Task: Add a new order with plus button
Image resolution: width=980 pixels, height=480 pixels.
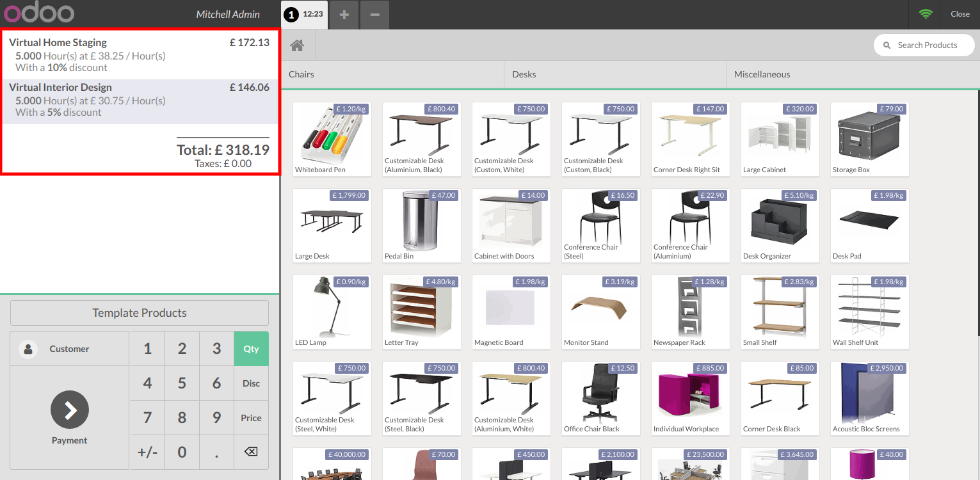Action: pos(344,14)
